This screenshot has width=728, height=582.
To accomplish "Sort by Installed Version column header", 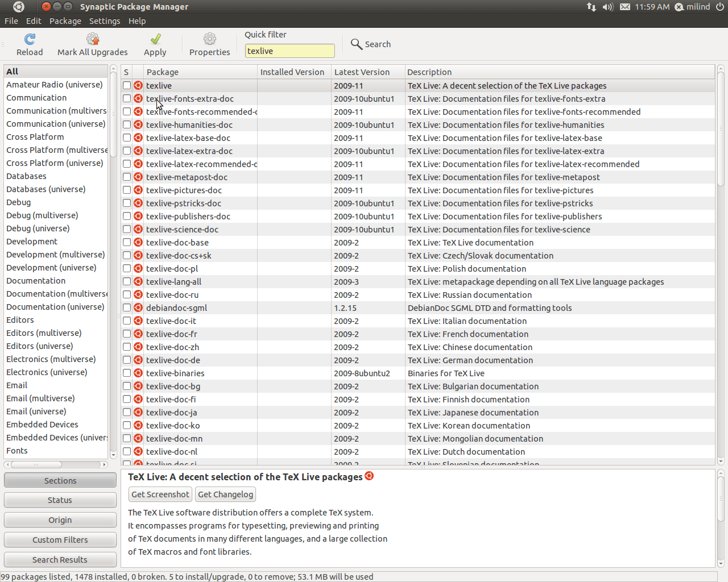I will pos(294,72).
